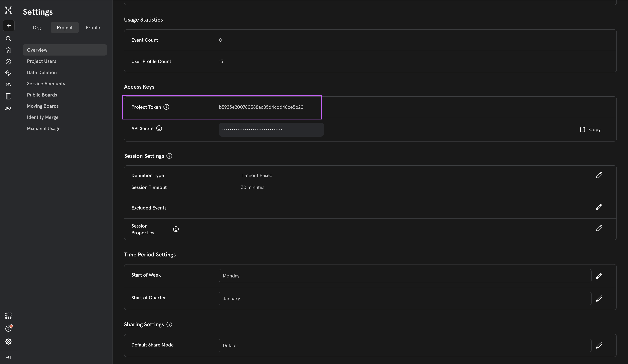This screenshot has height=364, width=628.
Task: Open Service Accounts settings page
Action: [x=46, y=84]
